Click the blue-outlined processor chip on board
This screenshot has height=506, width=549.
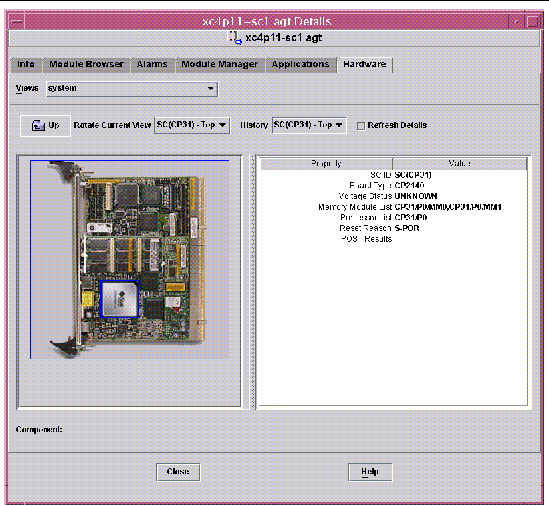[x=120, y=299]
